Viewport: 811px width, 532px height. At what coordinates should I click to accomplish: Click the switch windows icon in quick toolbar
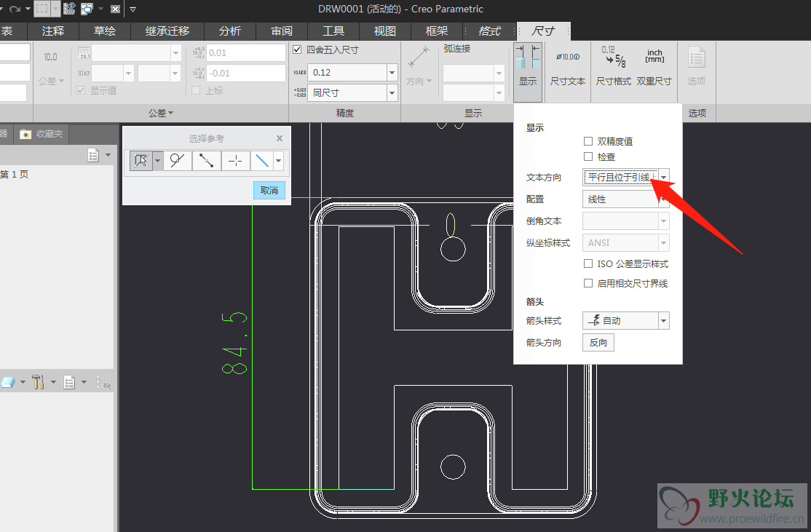click(87, 9)
